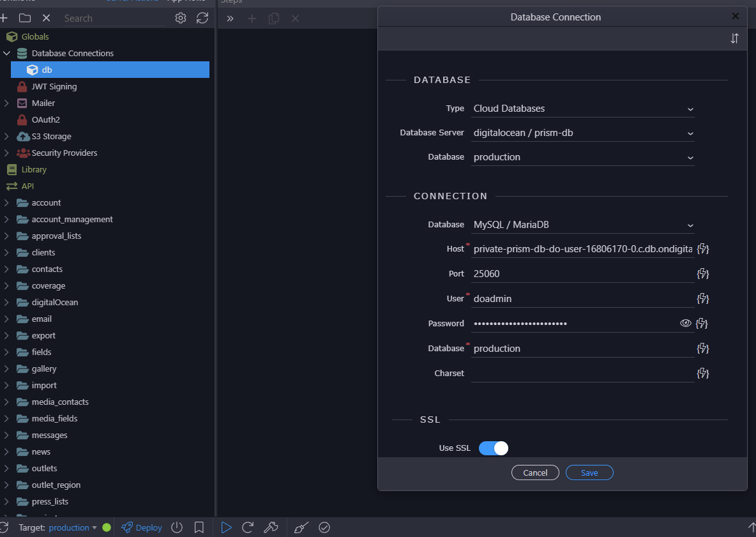Click the hammer build icon near the play button

[271, 527]
